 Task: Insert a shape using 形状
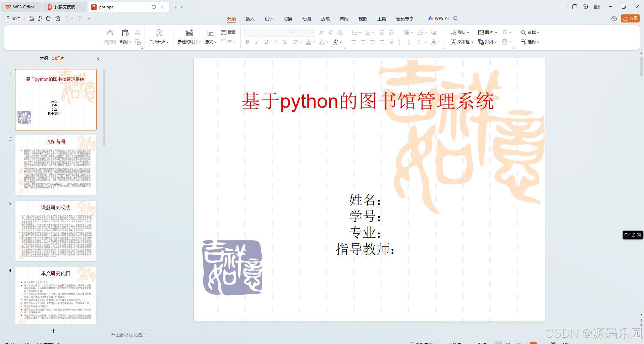tap(460, 32)
